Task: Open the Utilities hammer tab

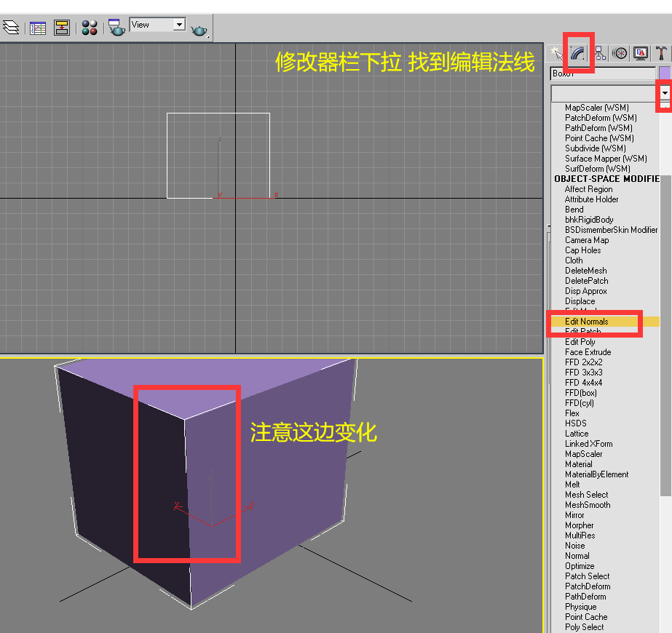Action: pos(660,53)
